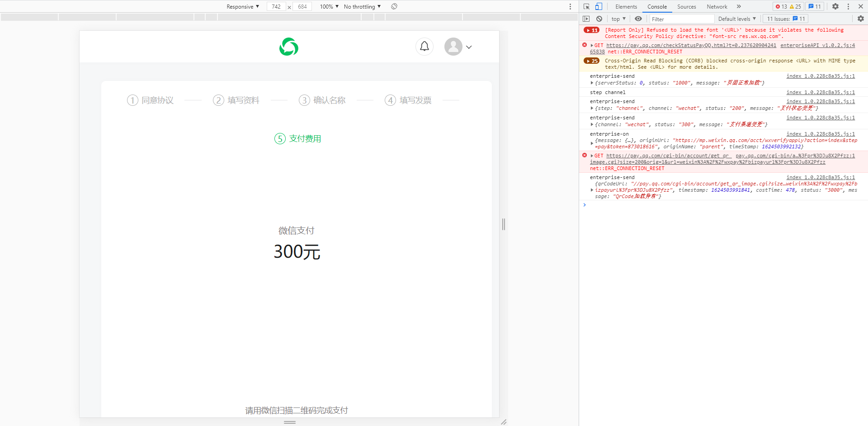Click the 11 Issues button in console toolbar
The image size is (868, 426).
[786, 19]
